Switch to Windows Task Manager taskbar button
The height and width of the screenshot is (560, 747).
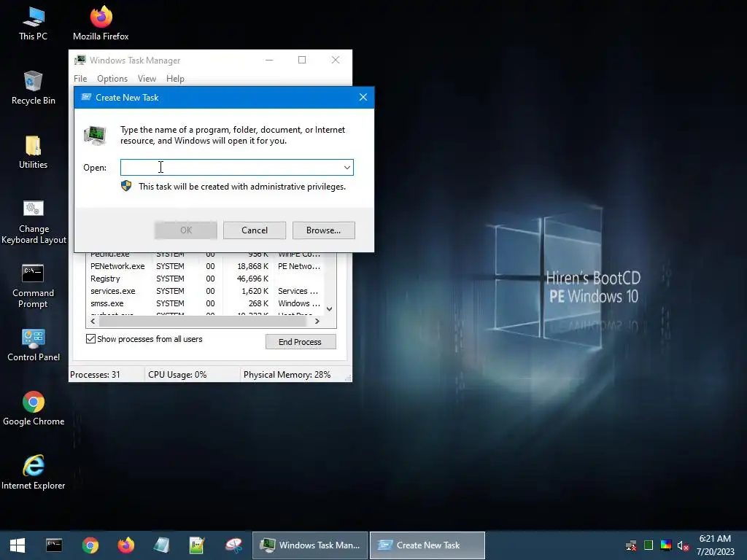tap(310, 545)
